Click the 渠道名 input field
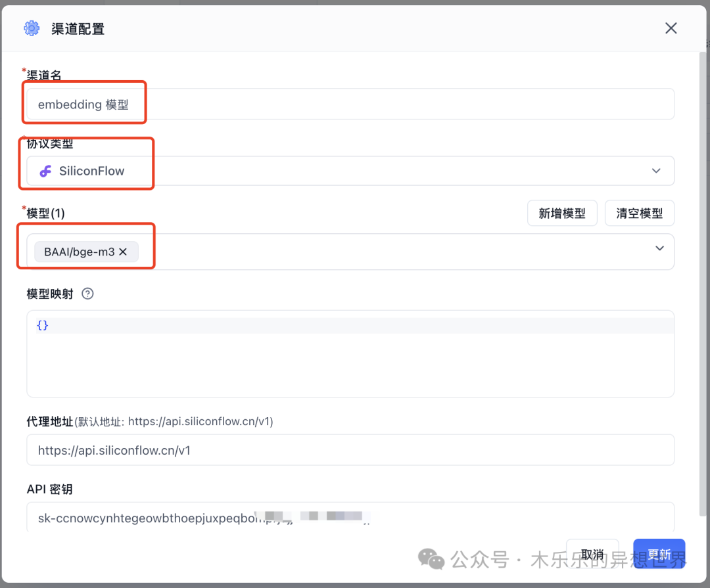Viewport: 710px width, 588px height. pos(350,104)
